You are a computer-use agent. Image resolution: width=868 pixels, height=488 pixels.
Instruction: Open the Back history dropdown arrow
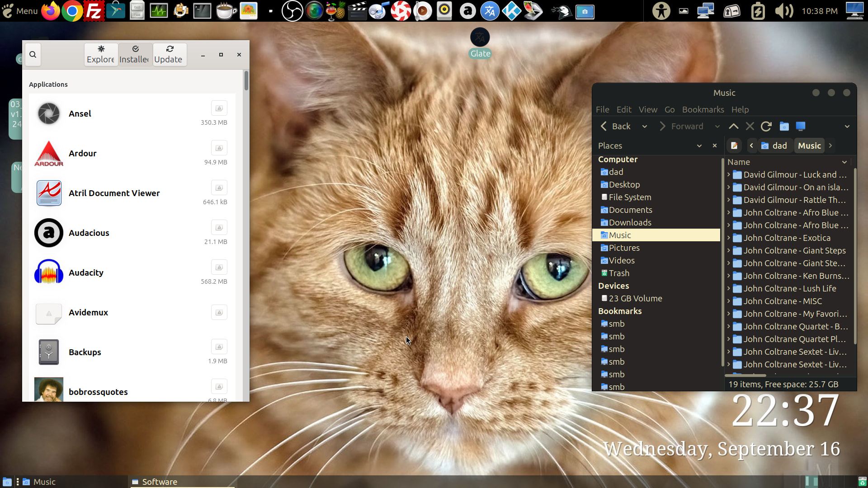coord(645,127)
